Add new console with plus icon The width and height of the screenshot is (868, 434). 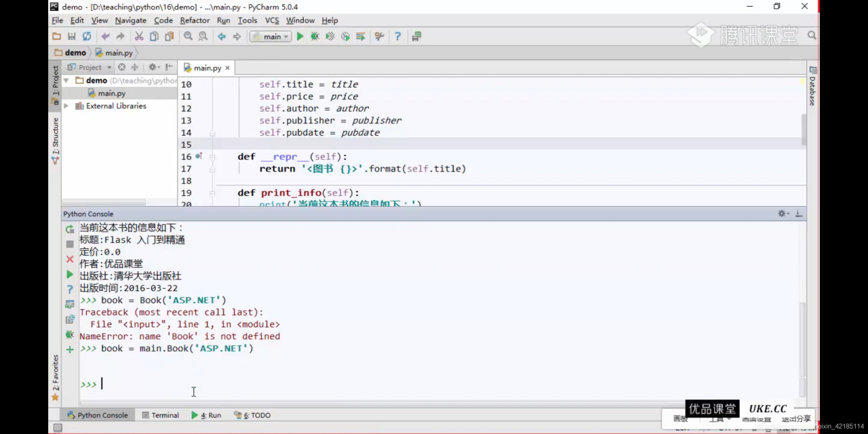pos(70,350)
